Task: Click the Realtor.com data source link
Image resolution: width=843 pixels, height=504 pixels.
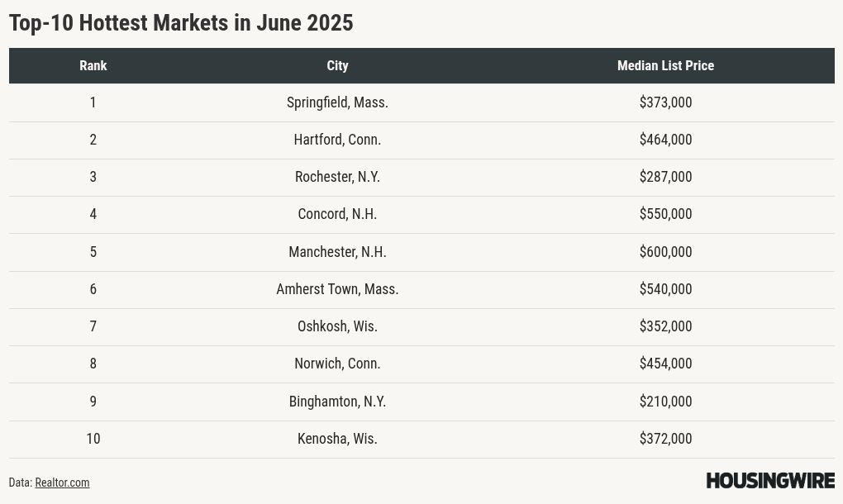Action: pyautogui.click(x=62, y=483)
